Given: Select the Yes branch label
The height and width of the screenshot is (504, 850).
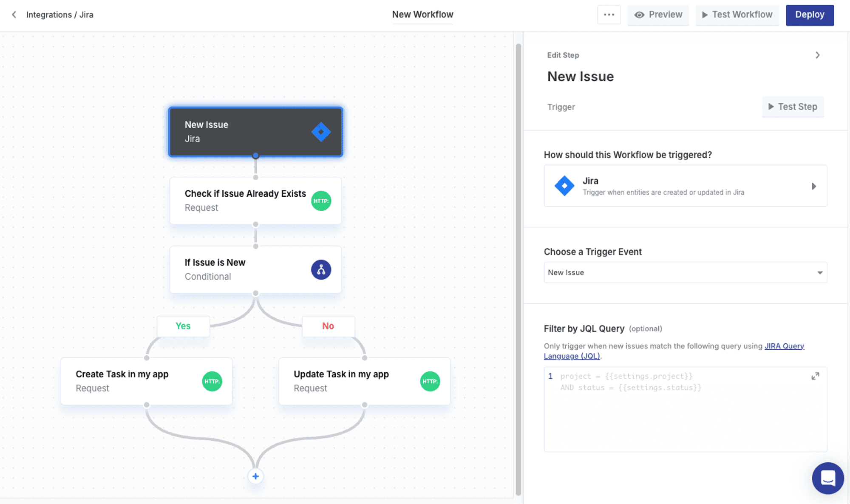Looking at the screenshot, I should [x=183, y=326].
